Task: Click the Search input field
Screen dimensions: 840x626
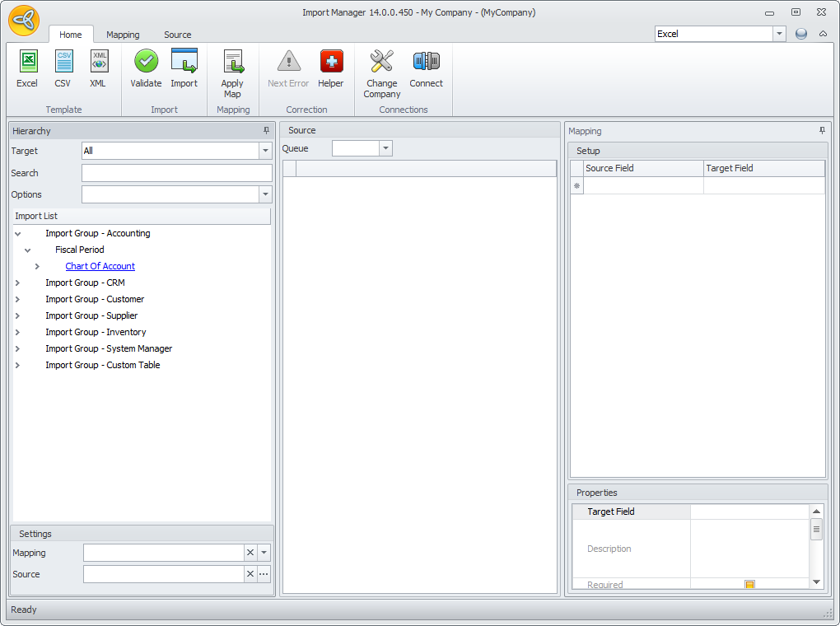Action: click(176, 173)
